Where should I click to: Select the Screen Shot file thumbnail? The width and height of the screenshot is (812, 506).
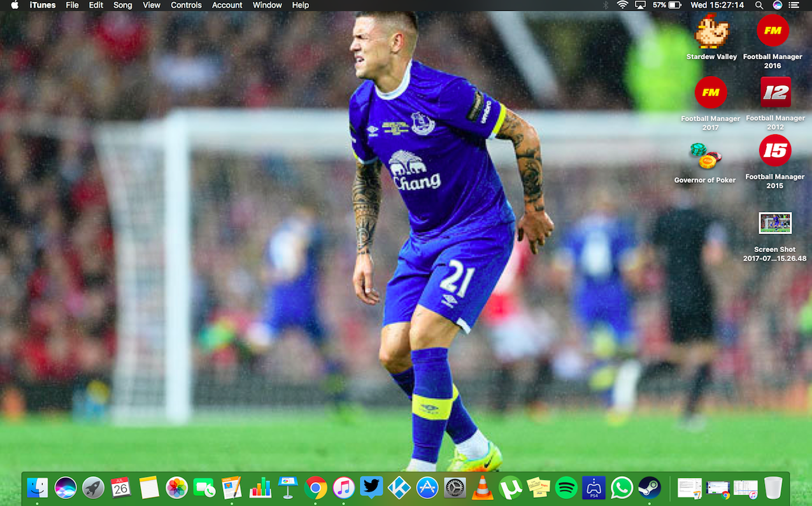coord(775,223)
